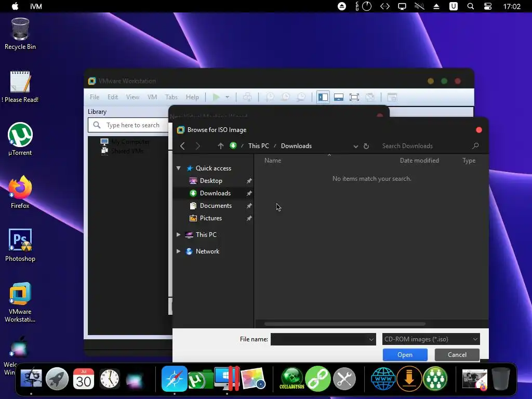Open the Trash in the dock

(501, 379)
